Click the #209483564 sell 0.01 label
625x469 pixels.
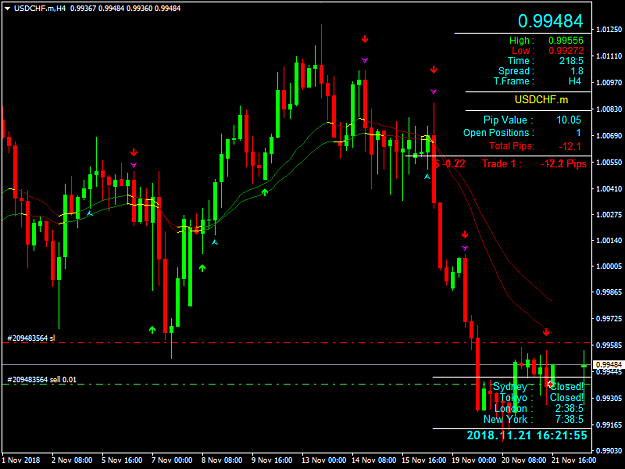pyautogui.click(x=42, y=379)
